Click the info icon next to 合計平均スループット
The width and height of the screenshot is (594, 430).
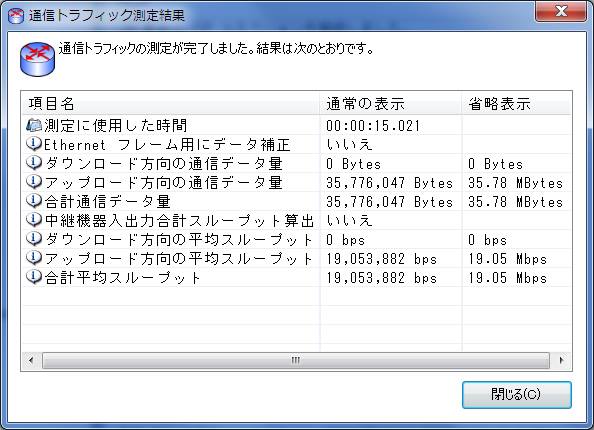[x=34, y=277]
